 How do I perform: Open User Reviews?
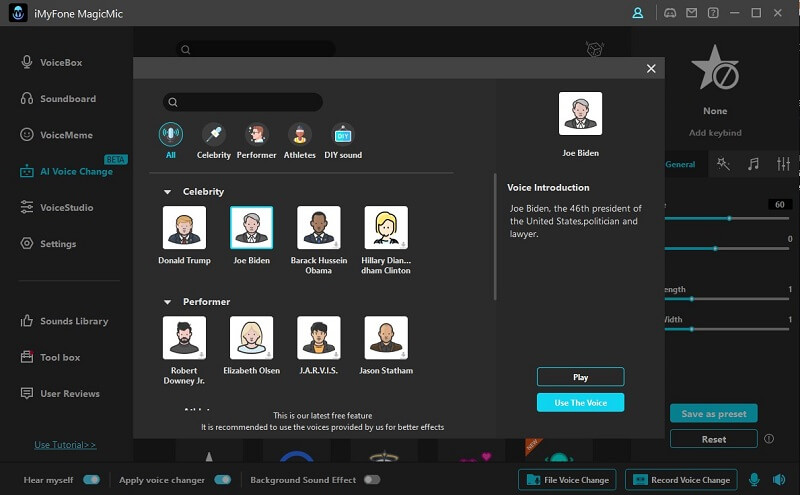pos(60,393)
